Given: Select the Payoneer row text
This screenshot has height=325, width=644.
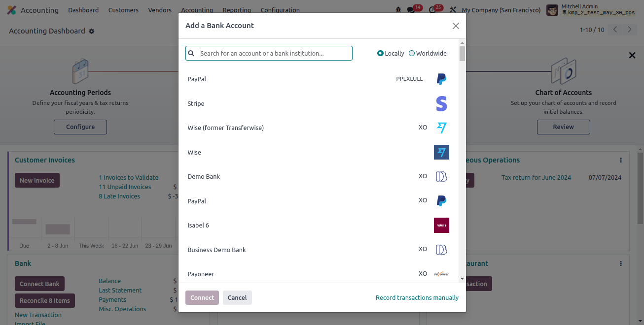Looking at the screenshot, I should pos(201,274).
